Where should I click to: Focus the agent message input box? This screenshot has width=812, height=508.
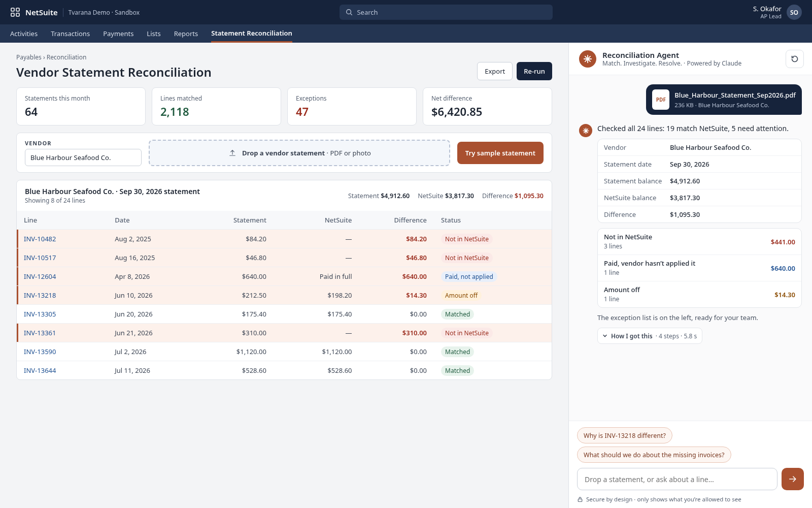tap(677, 479)
